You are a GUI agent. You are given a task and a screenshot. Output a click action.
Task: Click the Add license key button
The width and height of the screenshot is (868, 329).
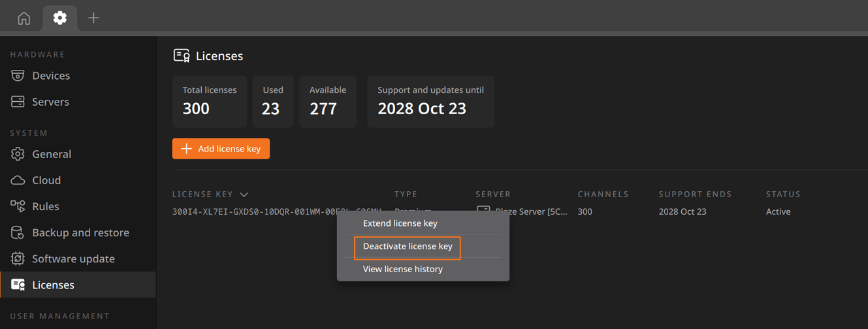pos(221,149)
